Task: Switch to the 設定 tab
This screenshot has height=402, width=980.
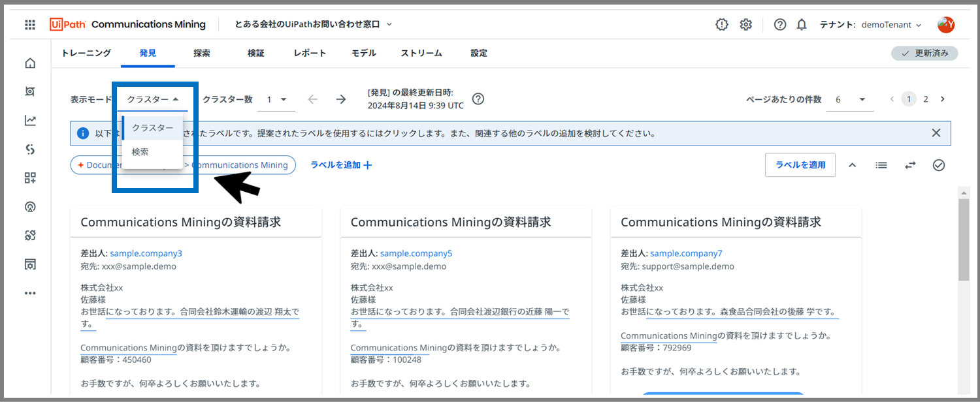Action: click(479, 54)
